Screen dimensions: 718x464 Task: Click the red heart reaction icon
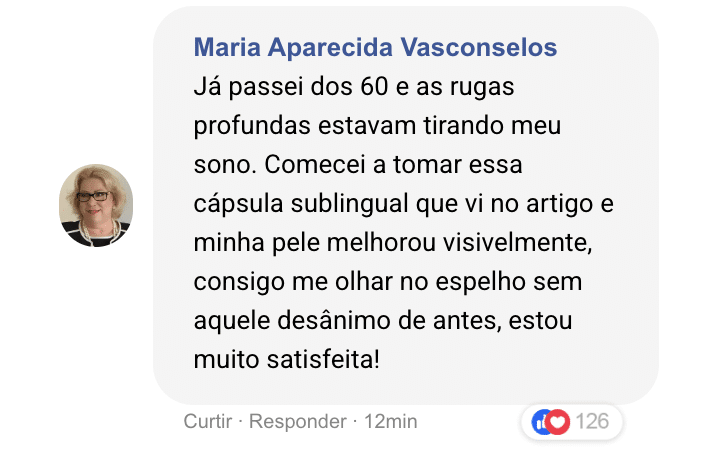(x=559, y=422)
